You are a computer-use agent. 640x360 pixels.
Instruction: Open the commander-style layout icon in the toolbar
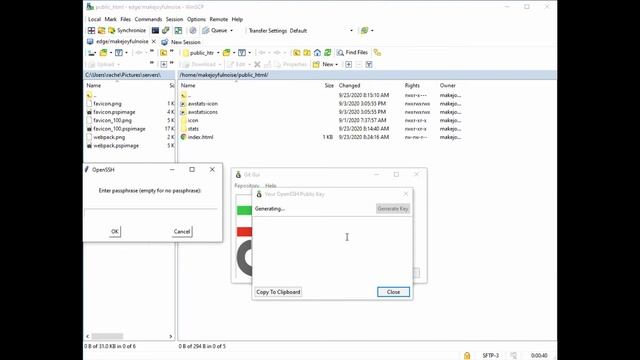tap(91, 31)
